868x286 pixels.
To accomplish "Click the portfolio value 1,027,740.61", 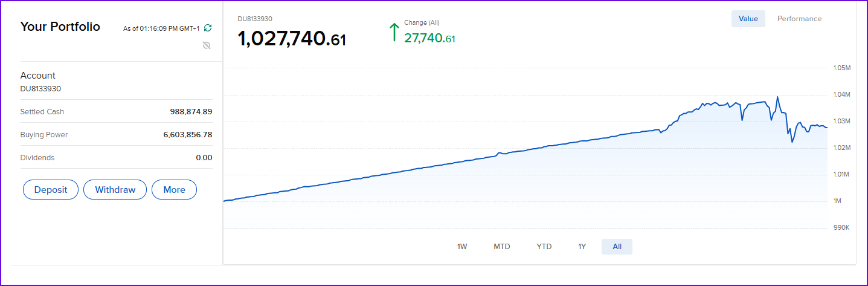I will (x=292, y=39).
